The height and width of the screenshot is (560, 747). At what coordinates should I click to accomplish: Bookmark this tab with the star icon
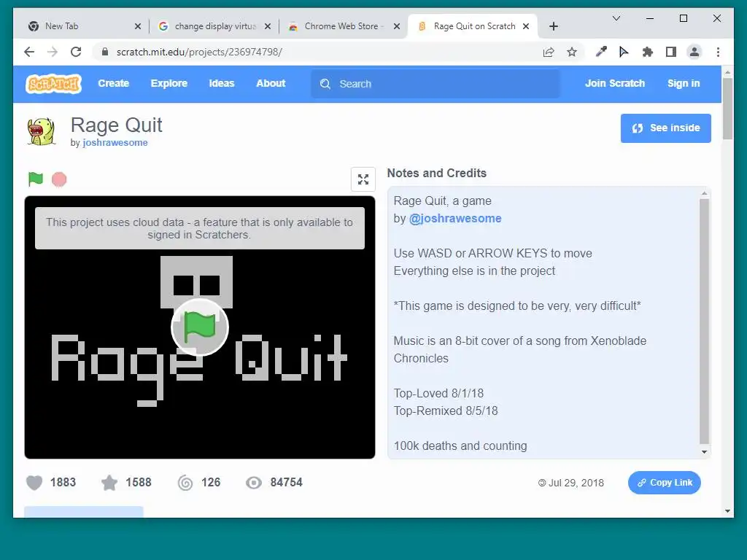click(x=572, y=52)
